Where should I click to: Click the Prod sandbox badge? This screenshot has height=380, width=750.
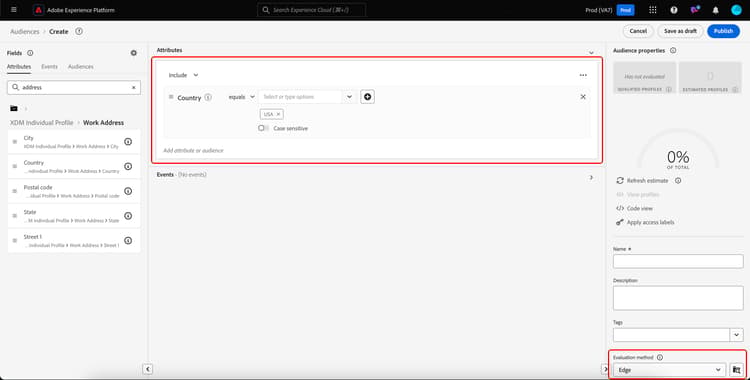pyautogui.click(x=625, y=10)
